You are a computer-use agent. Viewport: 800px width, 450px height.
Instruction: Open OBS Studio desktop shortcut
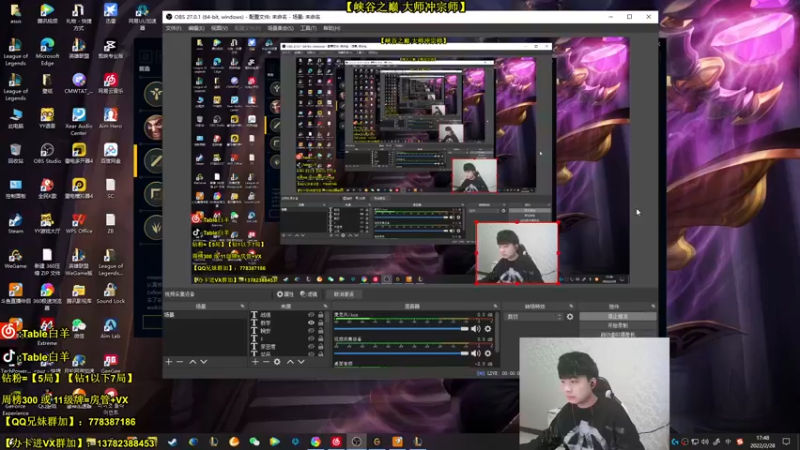tap(47, 153)
